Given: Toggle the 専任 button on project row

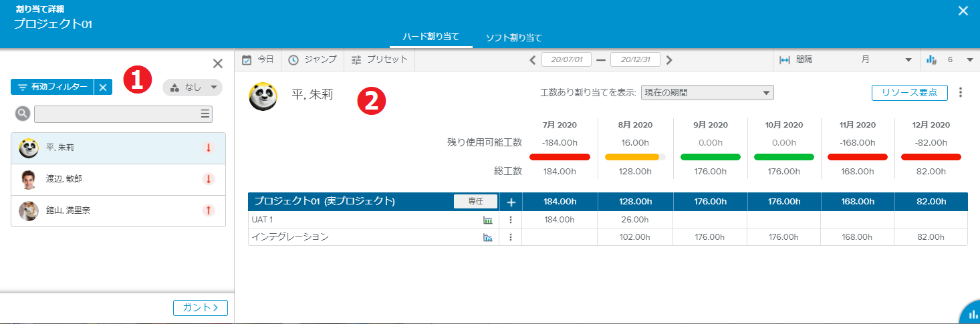Looking at the screenshot, I should tap(475, 201).
